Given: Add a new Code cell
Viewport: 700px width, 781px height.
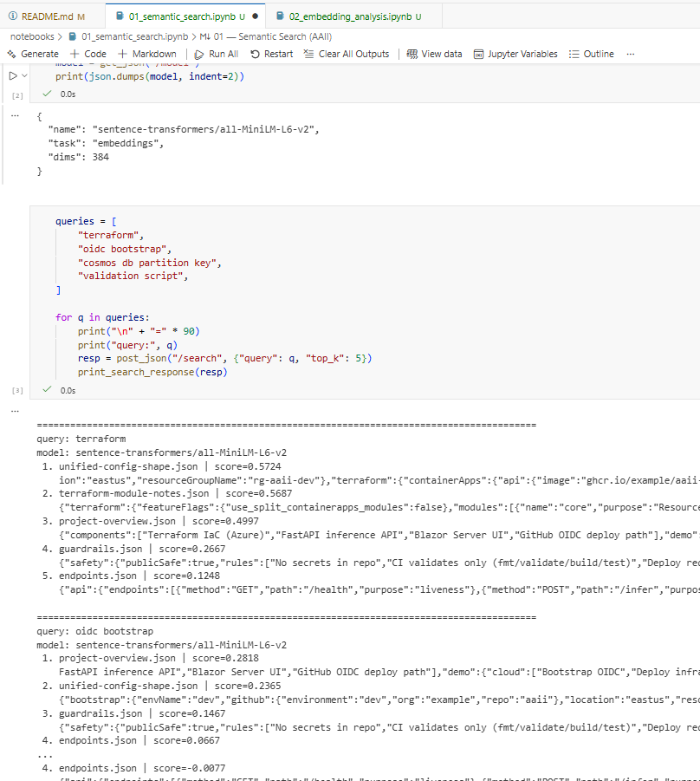Looking at the screenshot, I should [x=89, y=53].
